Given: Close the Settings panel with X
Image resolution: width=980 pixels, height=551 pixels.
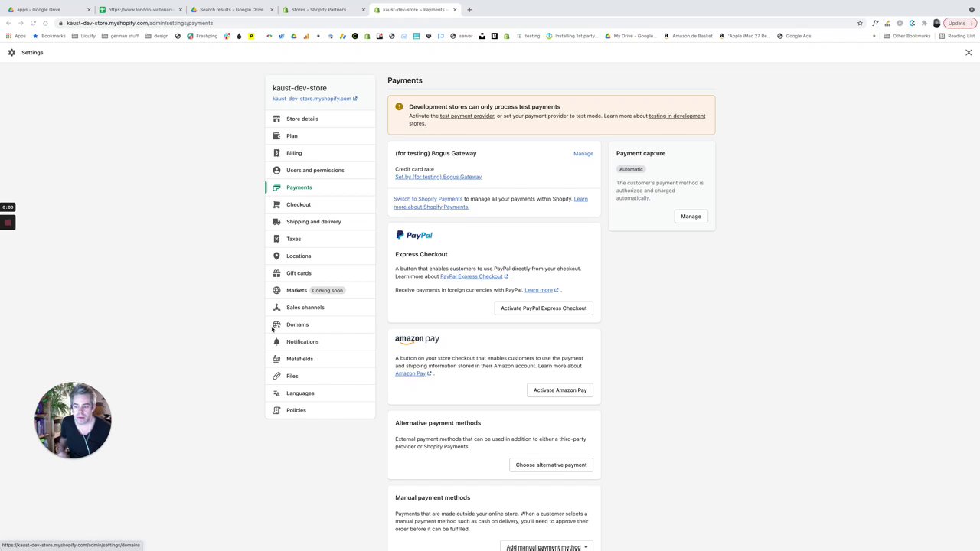Looking at the screenshot, I should 969,53.
